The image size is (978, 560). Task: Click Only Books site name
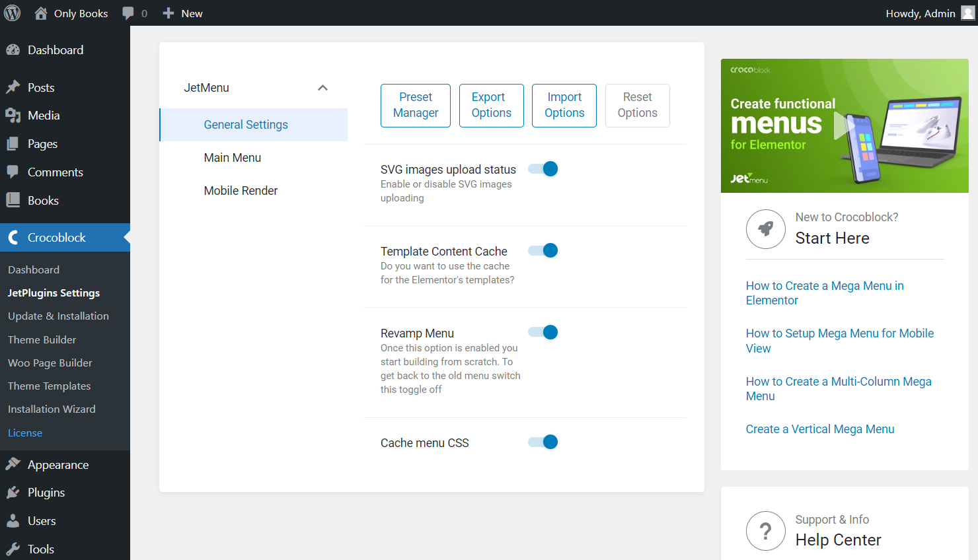click(81, 13)
